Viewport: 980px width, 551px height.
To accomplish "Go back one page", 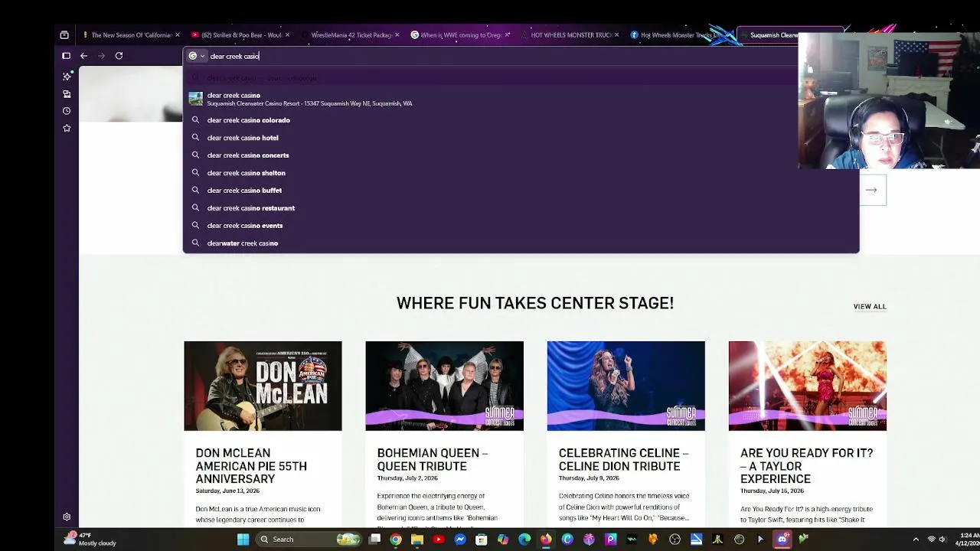I will [83, 56].
